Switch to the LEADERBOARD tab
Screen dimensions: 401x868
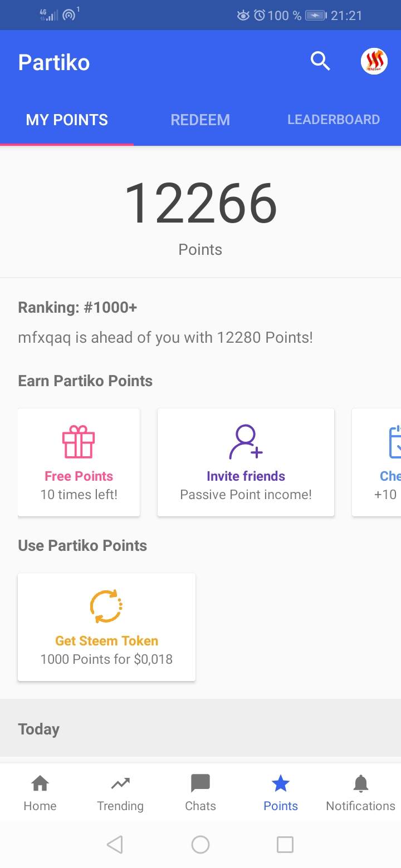pyautogui.click(x=334, y=120)
